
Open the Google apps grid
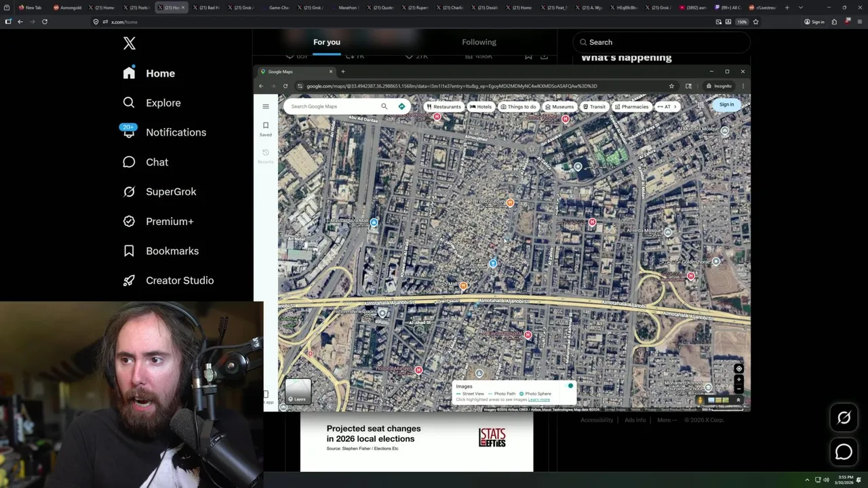pyautogui.click(x=701, y=105)
